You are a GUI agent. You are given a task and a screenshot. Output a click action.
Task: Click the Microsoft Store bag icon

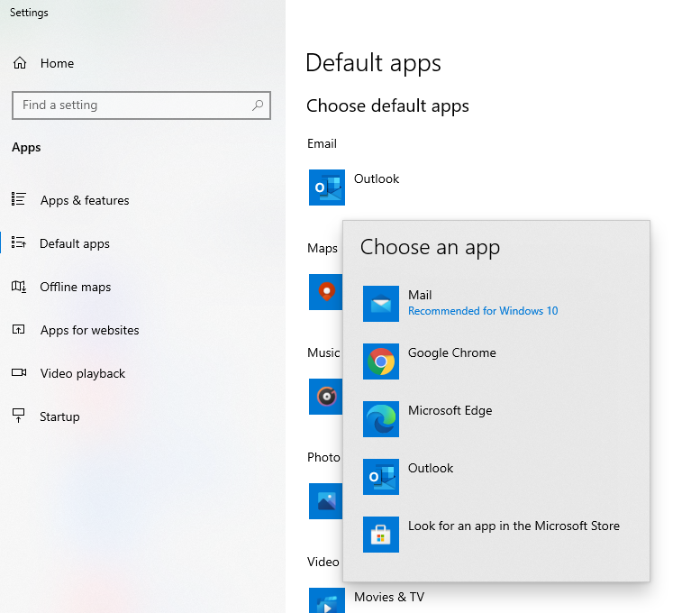[x=381, y=535]
